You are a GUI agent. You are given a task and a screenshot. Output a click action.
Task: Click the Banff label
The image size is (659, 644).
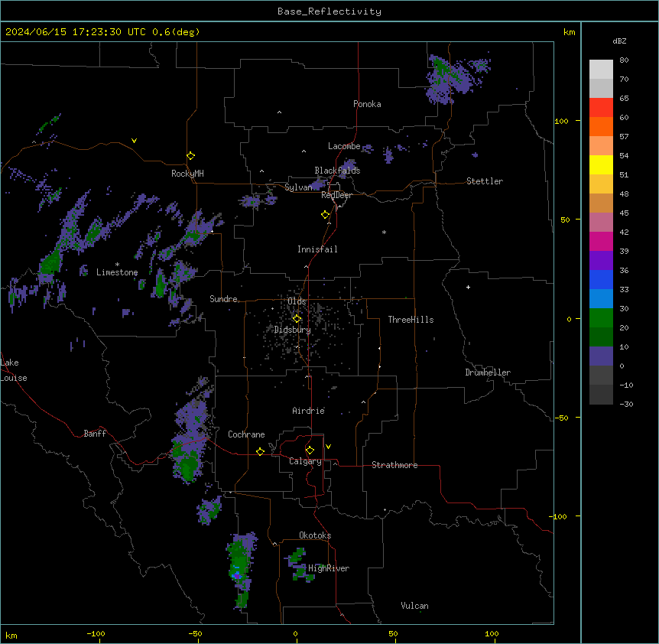(x=95, y=434)
